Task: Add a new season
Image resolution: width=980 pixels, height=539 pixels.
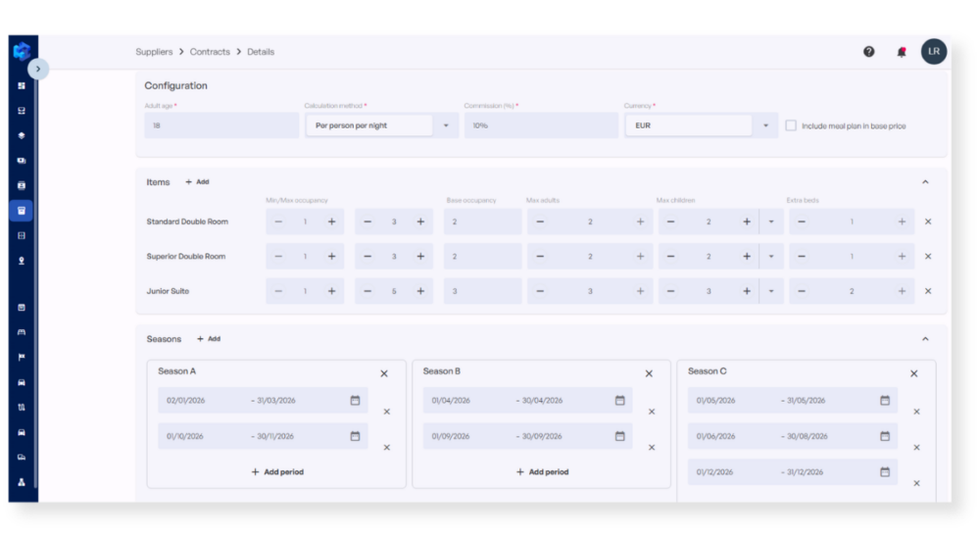Action: 209,339
